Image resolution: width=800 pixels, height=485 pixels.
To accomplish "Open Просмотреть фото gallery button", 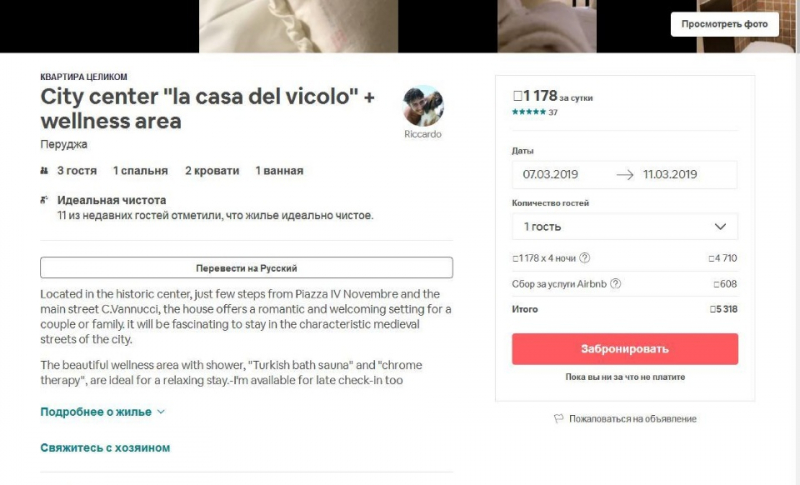I will click(724, 24).
